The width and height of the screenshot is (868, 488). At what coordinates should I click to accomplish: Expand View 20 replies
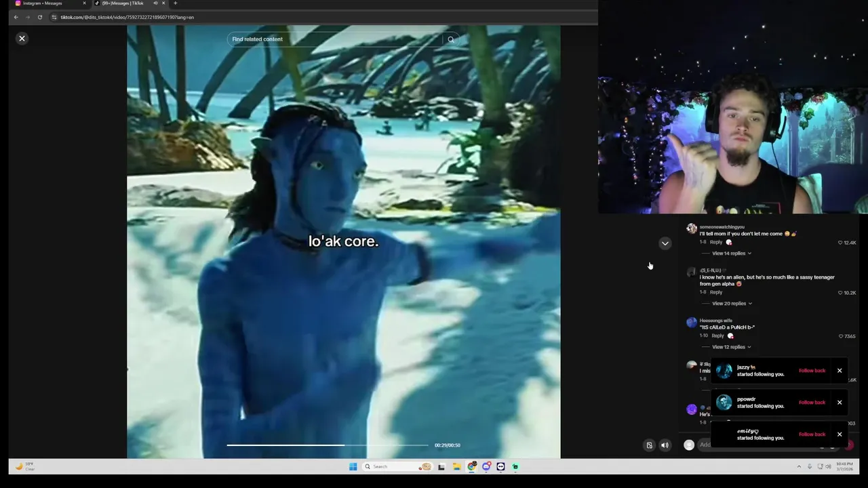click(732, 304)
